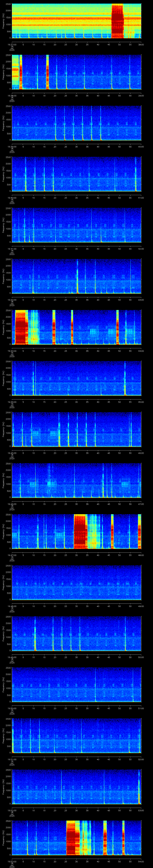This screenshot has width=153, height=868.
Task: Click the 54:00 end time label
Action: click(x=141, y=862)
